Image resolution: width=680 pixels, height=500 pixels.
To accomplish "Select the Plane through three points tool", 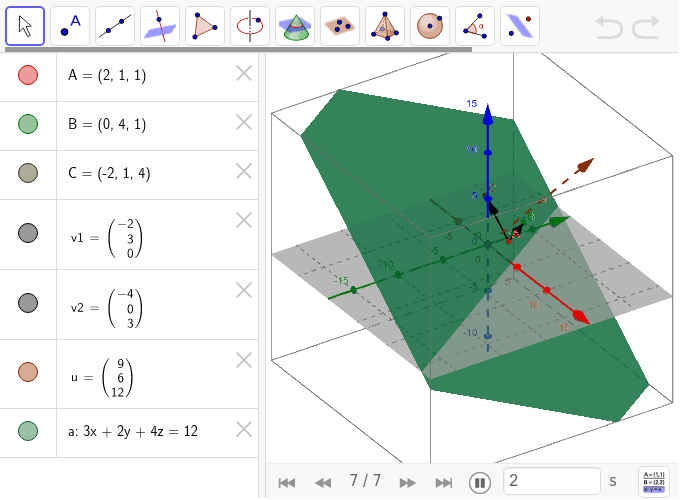I will tap(340, 26).
